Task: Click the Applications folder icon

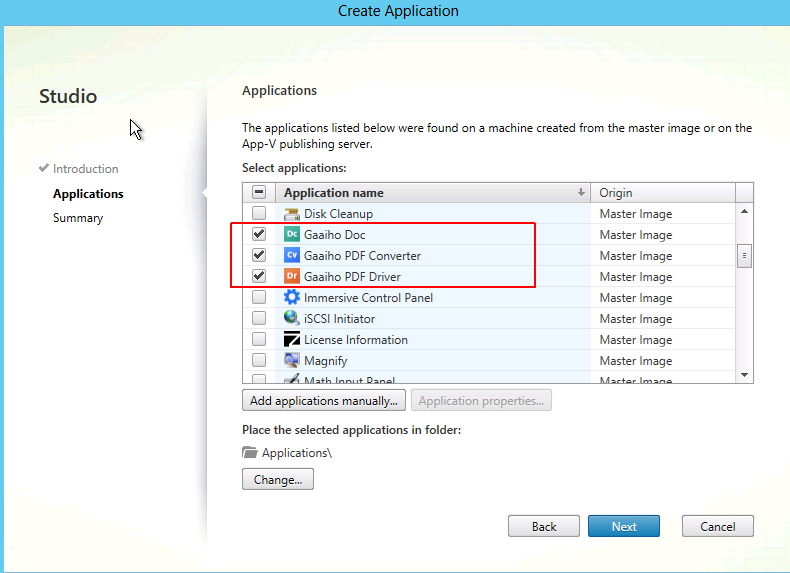Action: 249,452
